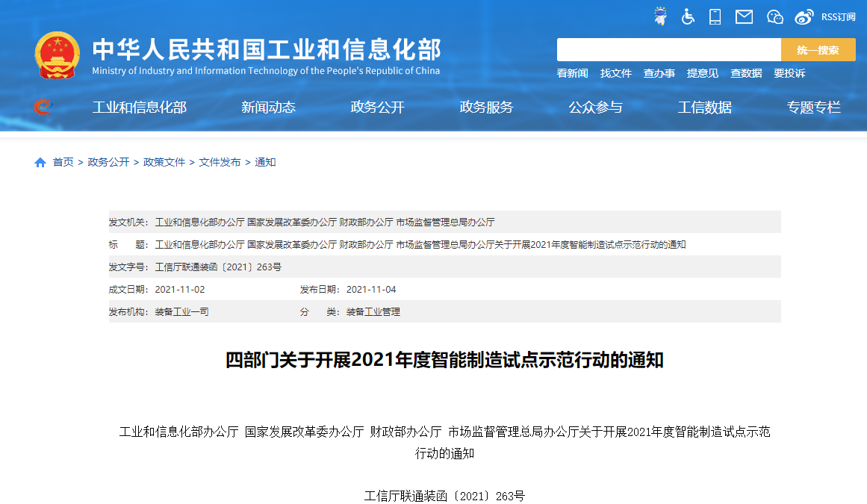Click the envelope mail icon

point(744,16)
